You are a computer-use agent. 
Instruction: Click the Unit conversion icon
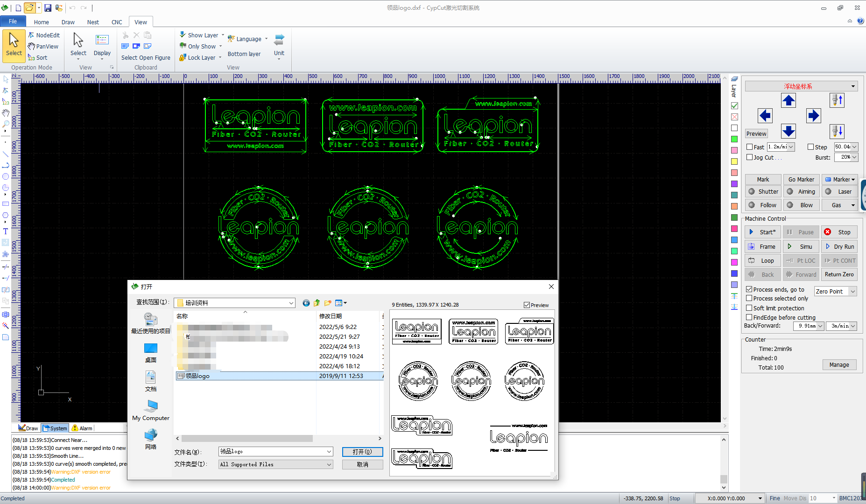click(279, 44)
